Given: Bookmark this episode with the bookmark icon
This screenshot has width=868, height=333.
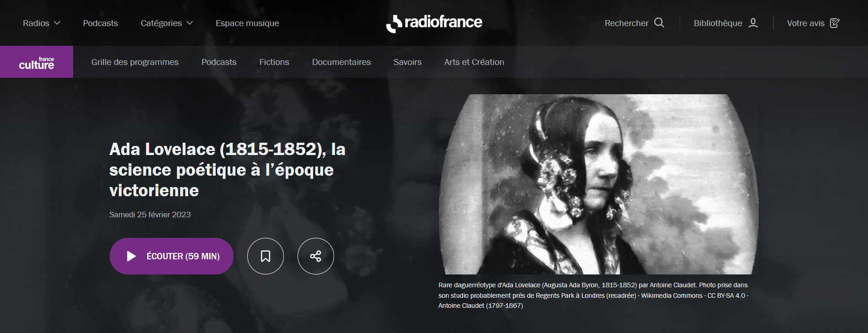Looking at the screenshot, I should pyautogui.click(x=266, y=256).
